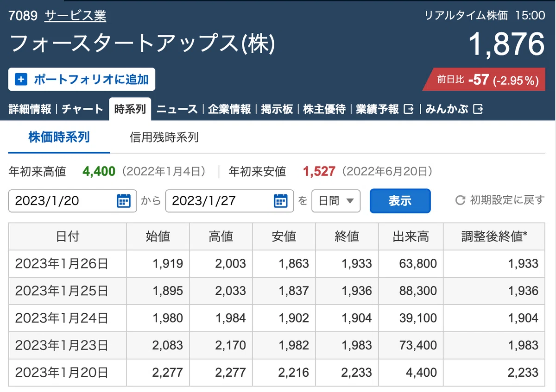
Task: Switch to the 信用残時系列 sub-tab
Action: coord(164,137)
